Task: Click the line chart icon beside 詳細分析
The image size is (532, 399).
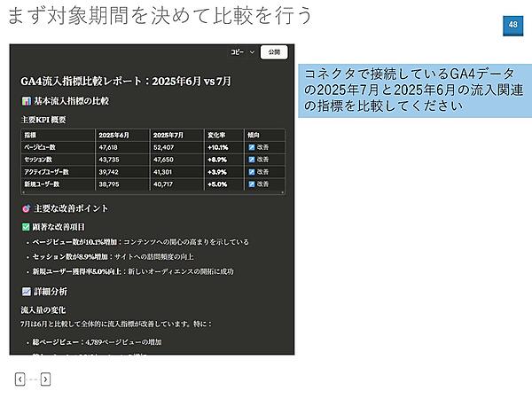Action: pos(26,292)
